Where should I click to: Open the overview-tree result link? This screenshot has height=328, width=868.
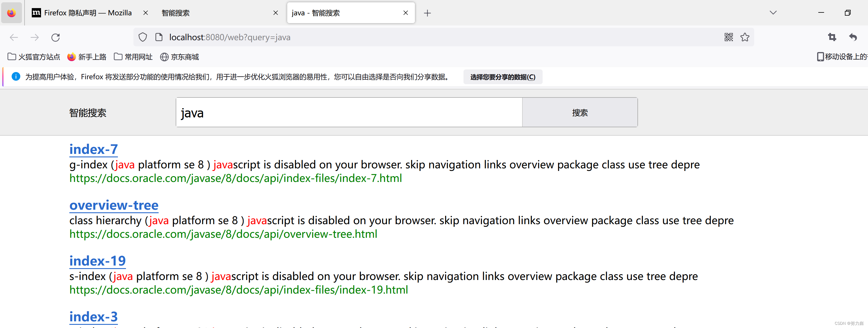[114, 205]
